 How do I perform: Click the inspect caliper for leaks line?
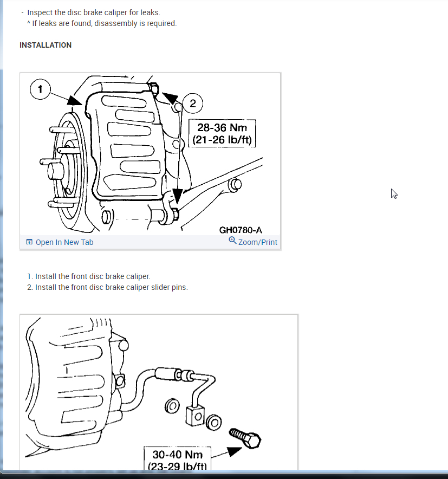pyautogui.click(x=91, y=12)
